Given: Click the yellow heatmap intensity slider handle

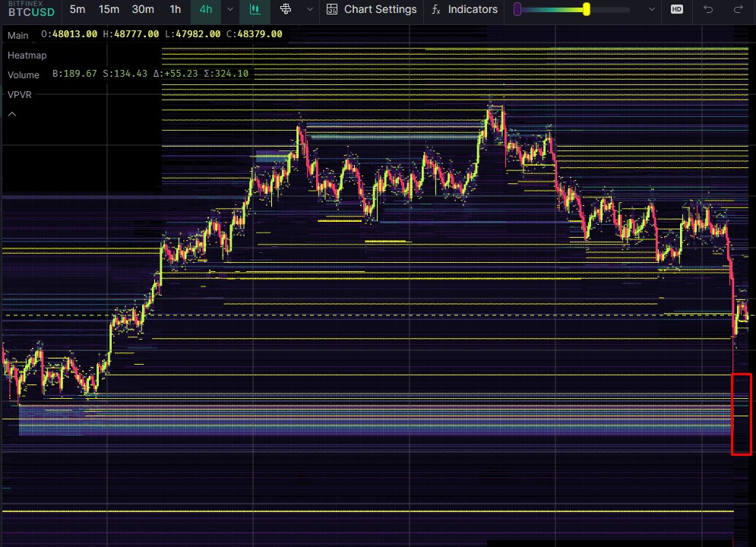Looking at the screenshot, I should coord(587,9).
